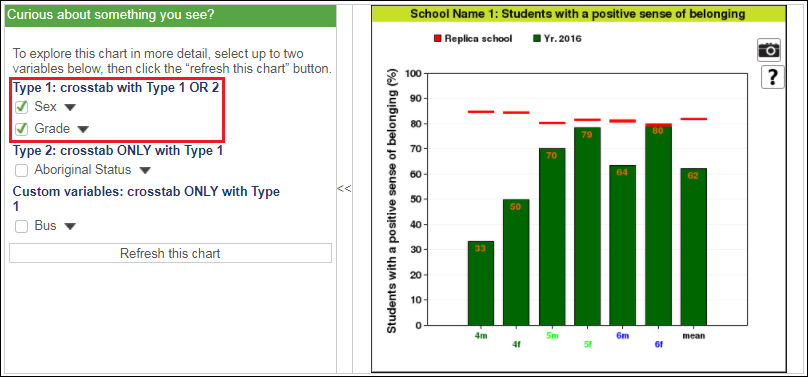Click the red Replica school legend marker
The width and height of the screenshot is (808, 377).
click(x=438, y=39)
